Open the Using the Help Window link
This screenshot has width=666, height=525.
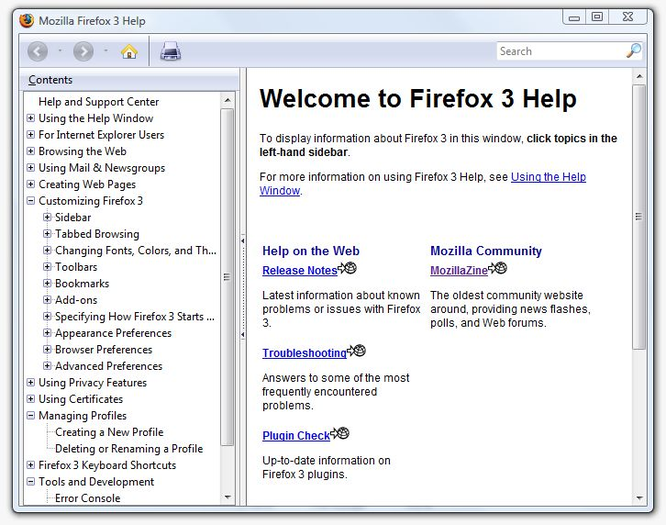coord(548,177)
